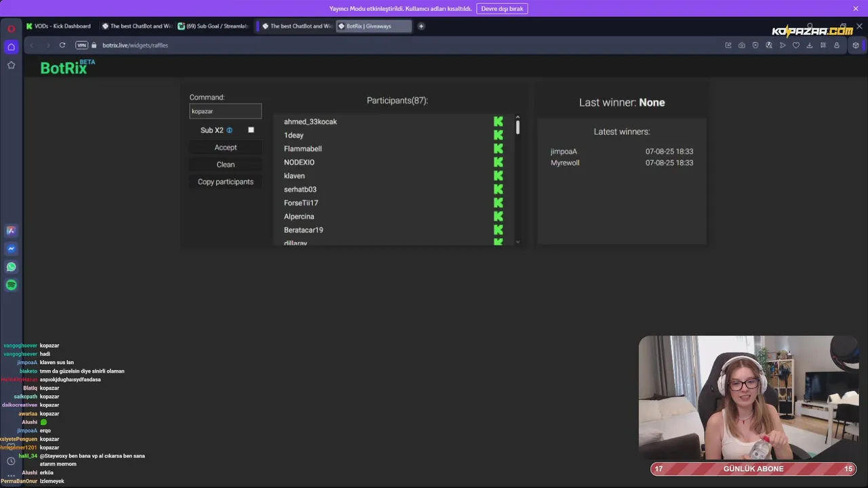Click the Participants(87) heading
This screenshot has height=488, width=868.
397,100
